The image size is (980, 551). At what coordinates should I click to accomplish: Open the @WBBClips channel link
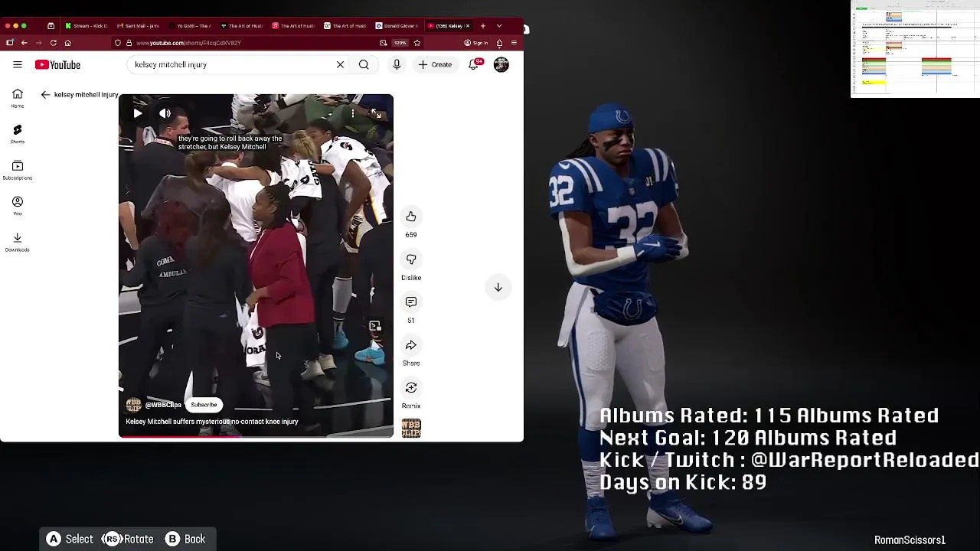tap(163, 405)
